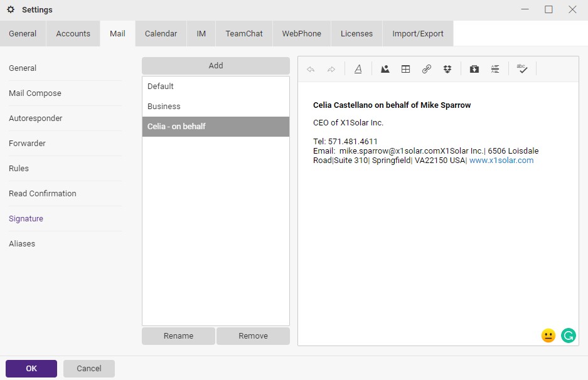The height and width of the screenshot is (380, 588).
Task: Click the undo arrow in editor toolbar
Action: [311, 70]
